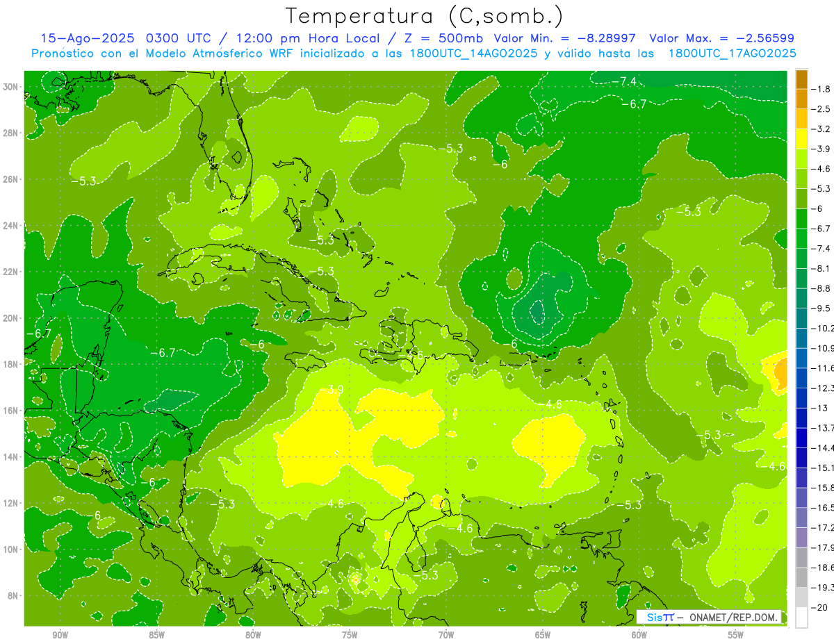This screenshot has width=834, height=644.
Task: Click the 75W longitude axis label
Action: click(x=350, y=636)
